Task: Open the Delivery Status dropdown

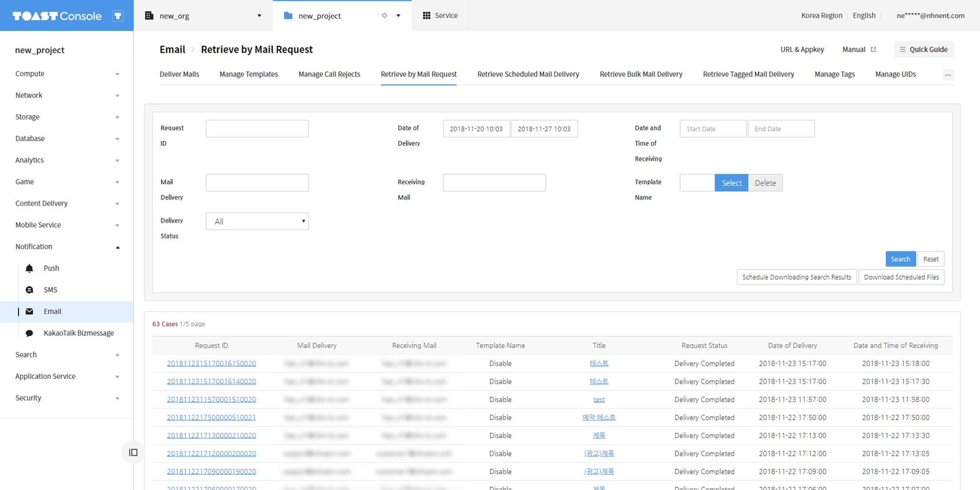Action: click(x=257, y=221)
